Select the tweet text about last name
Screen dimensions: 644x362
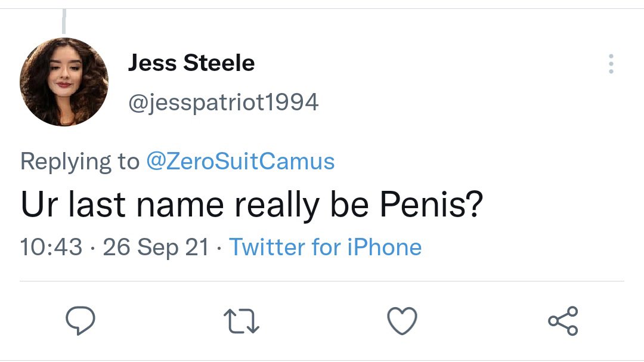(x=252, y=204)
